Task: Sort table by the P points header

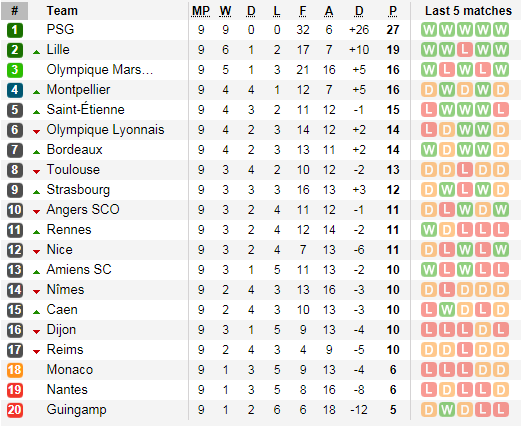Action: 393,11
